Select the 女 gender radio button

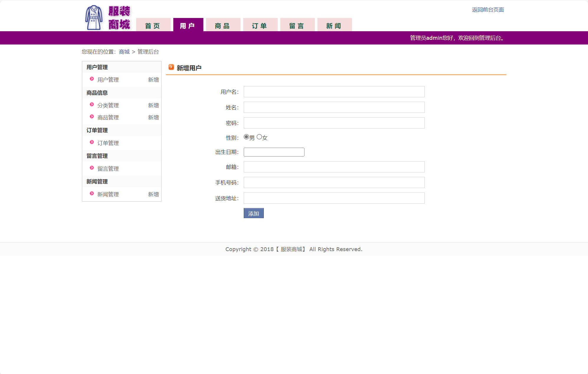259,137
